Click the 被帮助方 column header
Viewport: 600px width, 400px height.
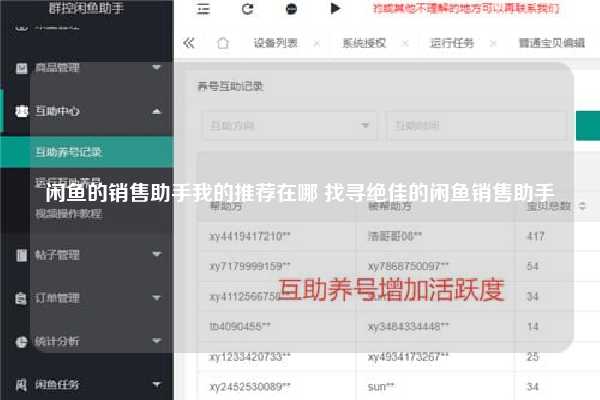(390, 206)
